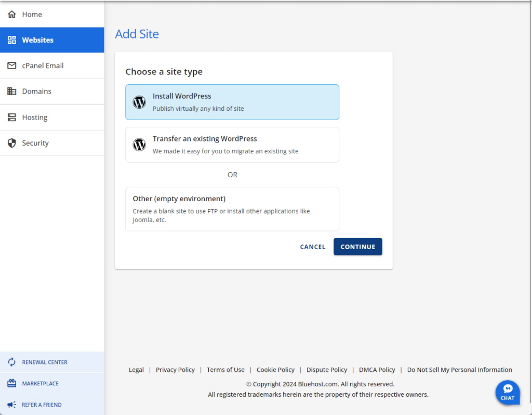Open the Websites menu item

(x=52, y=40)
